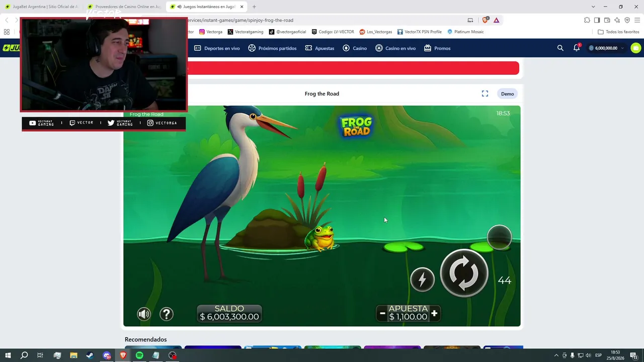Activate the lightning turbo mode button
Screen dimensions: 644x362
pyautogui.click(x=422, y=280)
